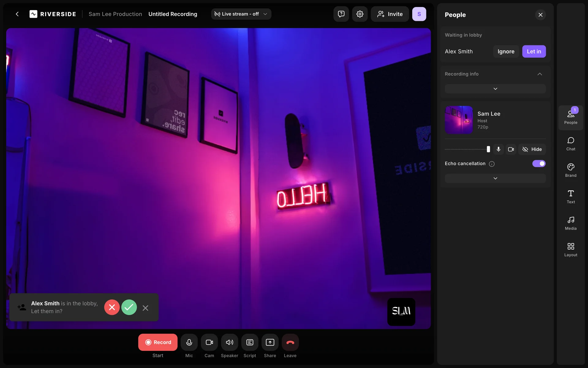Open settings gear in top bar
Image resolution: width=588 pixels, height=368 pixels.
tap(360, 14)
